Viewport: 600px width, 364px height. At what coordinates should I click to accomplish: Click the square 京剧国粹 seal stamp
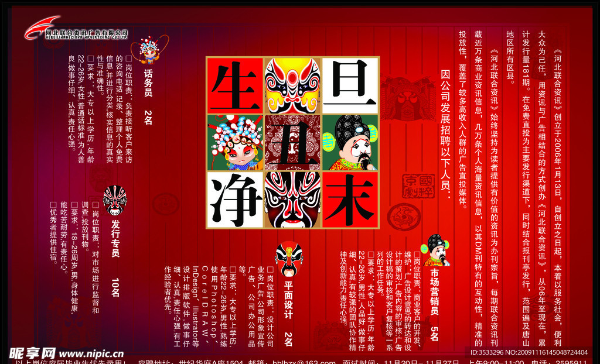click(418, 186)
